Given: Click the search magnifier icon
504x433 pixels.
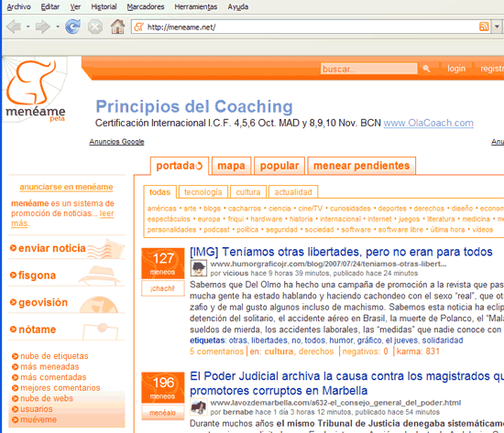Looking at the screenshot, I should point(426,69).
